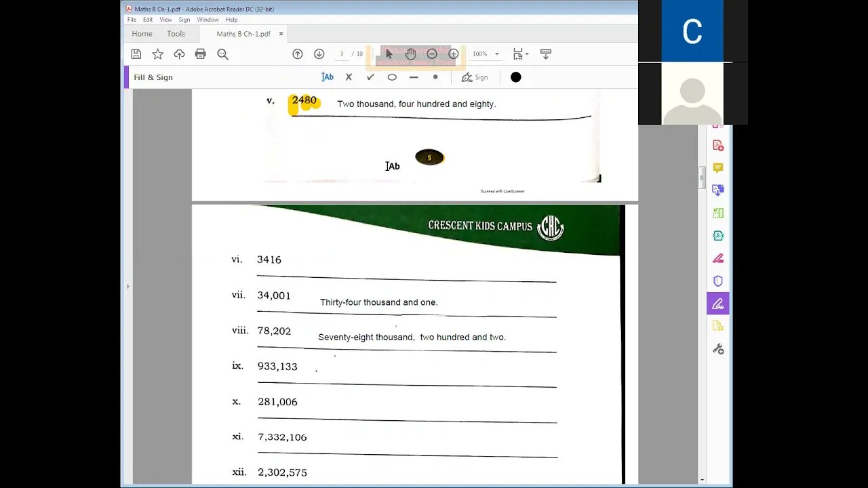Click the number 2,302,575
The image size is (868, 488).
[x=282, y=472]
